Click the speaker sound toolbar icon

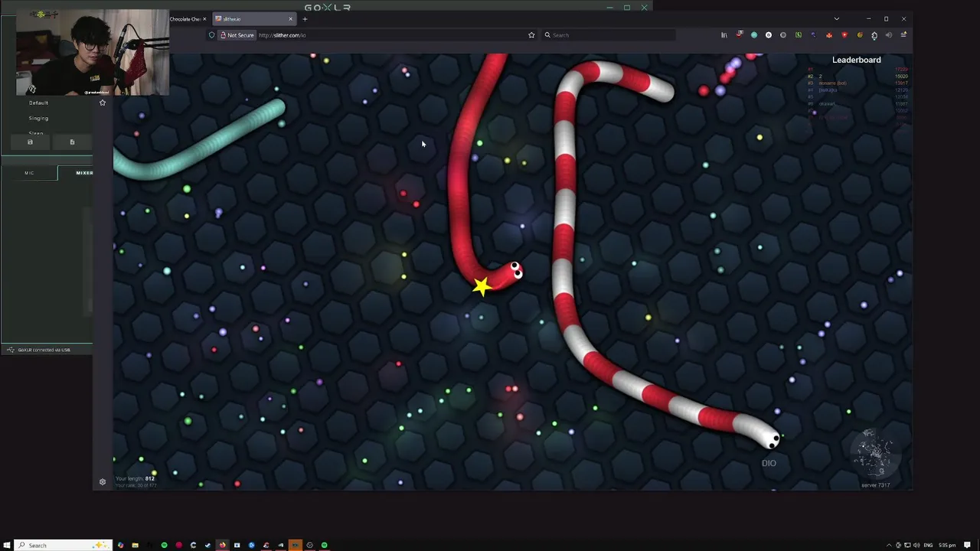pyautogui.click(x=889, y=35)
